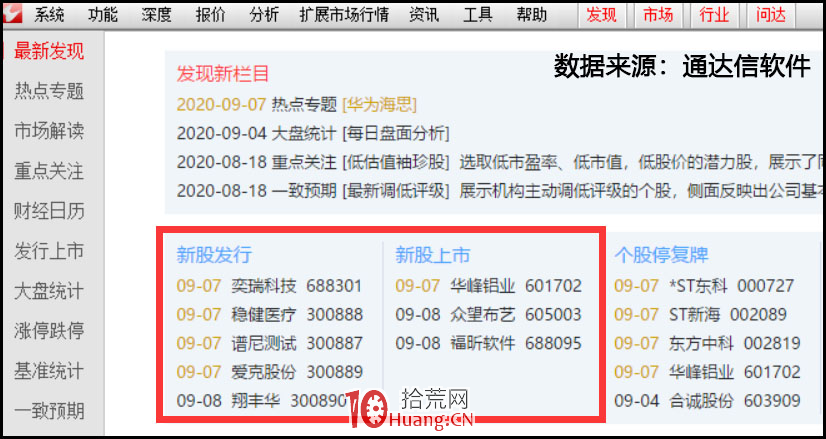Select *ST东科 000727 in 个股停复牌
The image size is (826, 439).
(x=704, y=286)
